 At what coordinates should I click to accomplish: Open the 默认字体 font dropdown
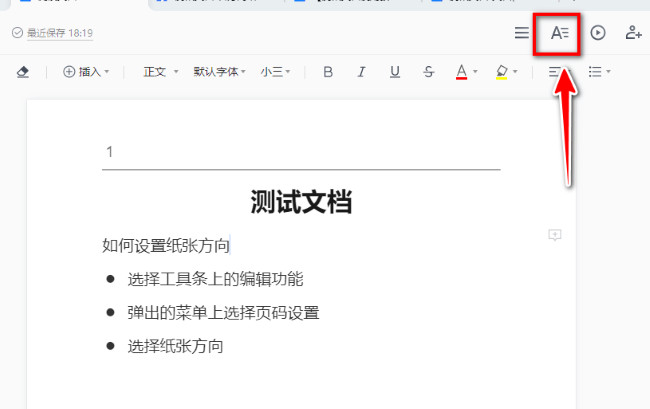pyautogui.click(x=219, y=72)
